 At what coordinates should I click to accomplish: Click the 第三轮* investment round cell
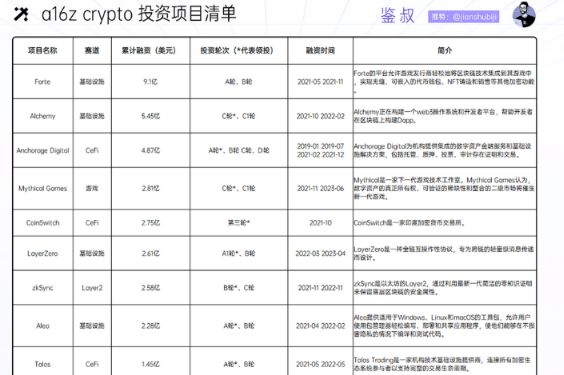[239, 223]
